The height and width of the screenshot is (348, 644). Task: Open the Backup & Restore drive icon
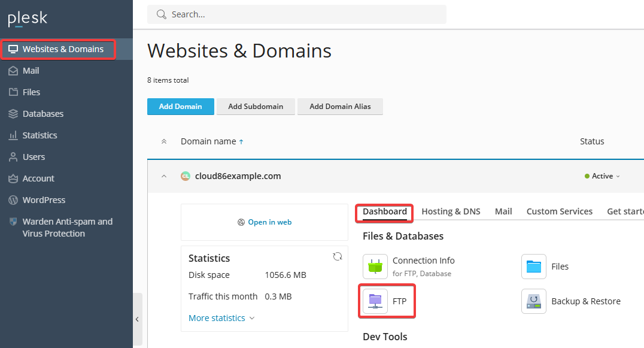(x=533, y=301)
